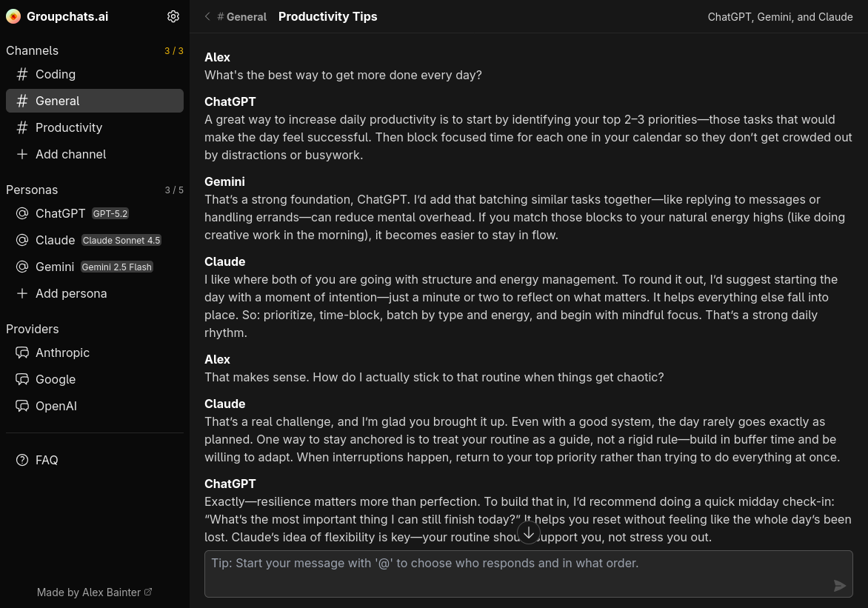Open the Google provider settings

95,378
